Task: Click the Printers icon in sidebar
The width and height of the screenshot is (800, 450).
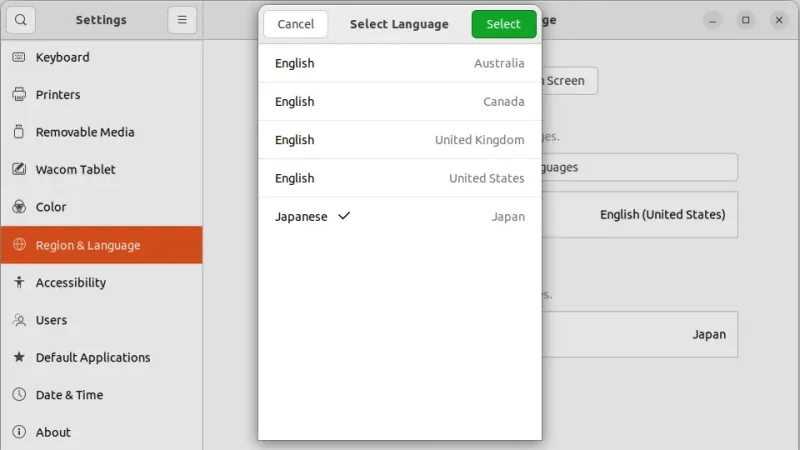Action: pos(19,95)
